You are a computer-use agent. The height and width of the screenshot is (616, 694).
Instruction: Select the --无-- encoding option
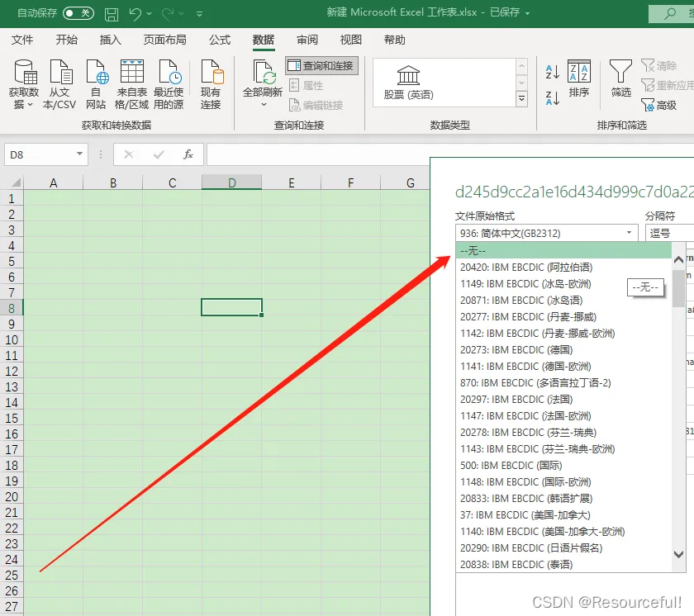tap(563, 251)
